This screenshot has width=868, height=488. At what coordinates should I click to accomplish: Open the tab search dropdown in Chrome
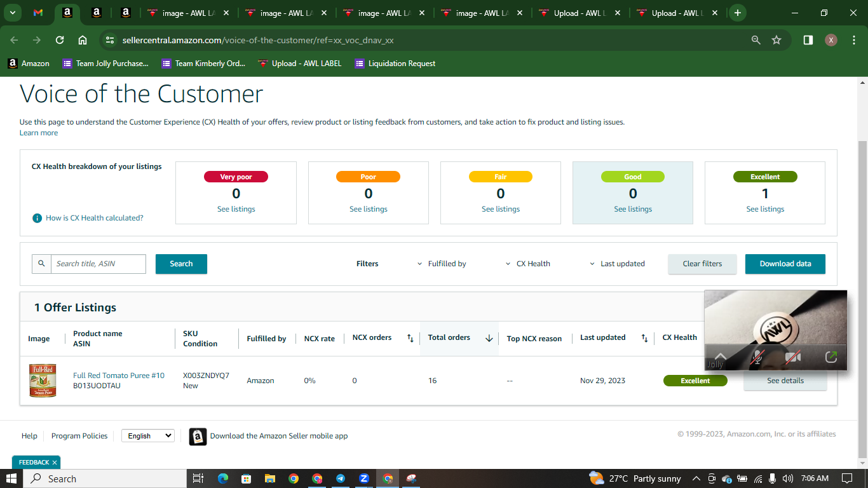(x=12, y=13)
